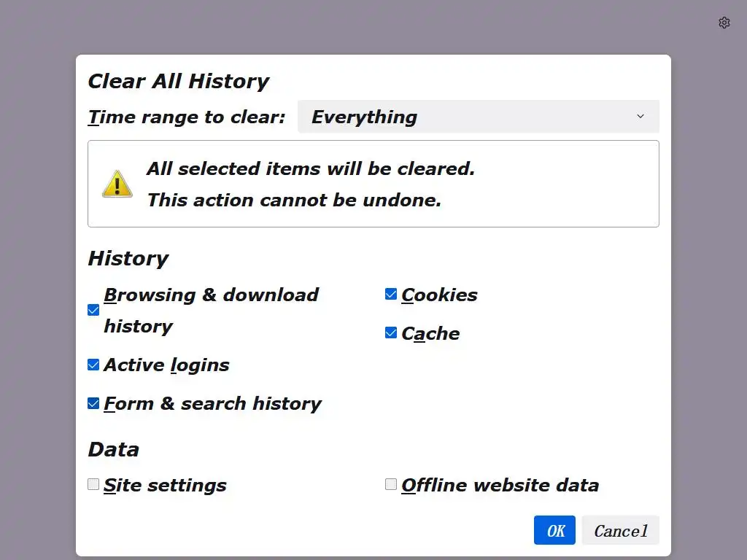Uncheck Browsing & download history checkbox
Image resolution: width=747 pixels, height=560 pixels.
tap(93, 310)
